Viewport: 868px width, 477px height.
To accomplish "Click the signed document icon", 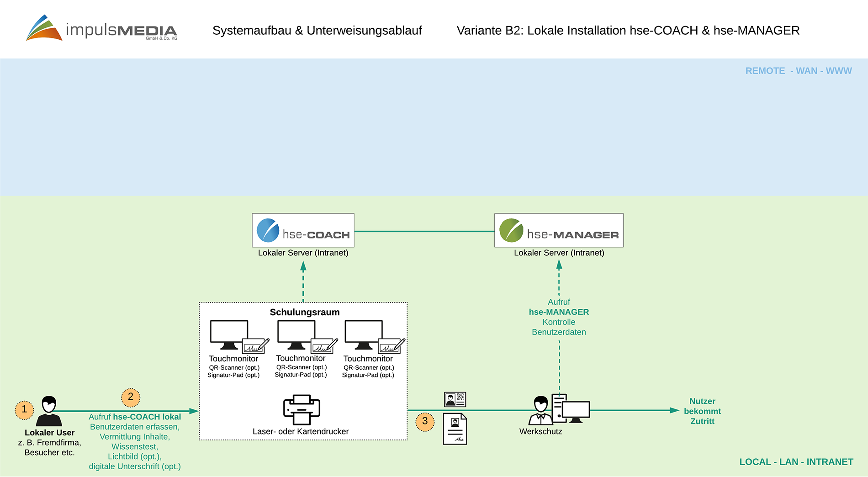I will (x=455, y=429).
